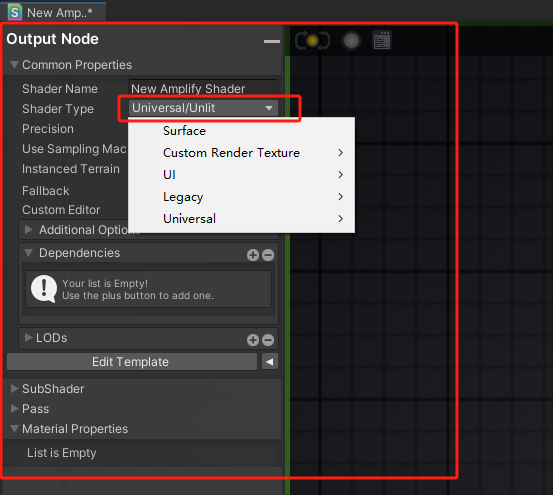553x495 pixels.
Task: Expand the Pass section
Action: click(14, 409)
